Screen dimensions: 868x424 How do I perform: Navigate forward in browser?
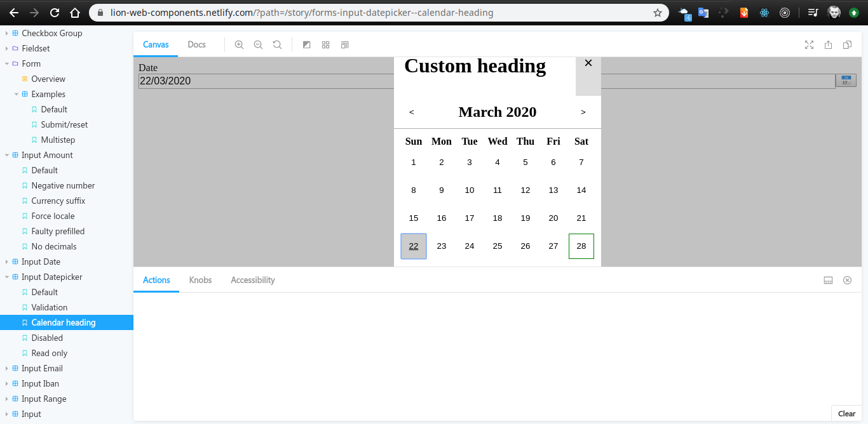tap(34, 13)
